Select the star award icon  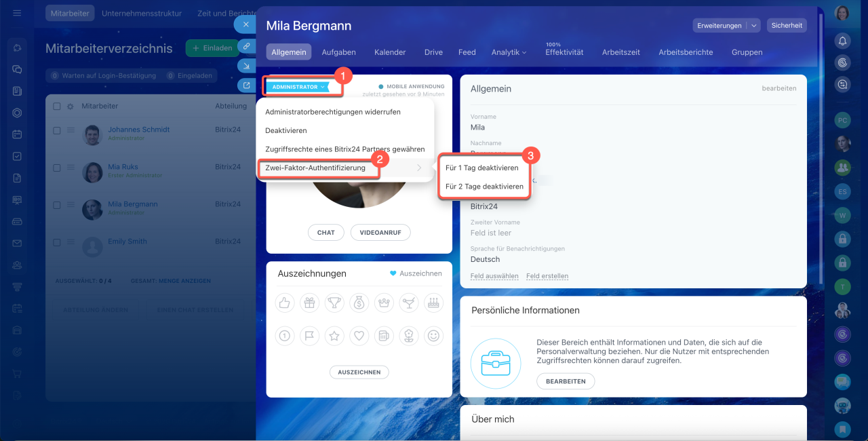(x=334, y=334)
